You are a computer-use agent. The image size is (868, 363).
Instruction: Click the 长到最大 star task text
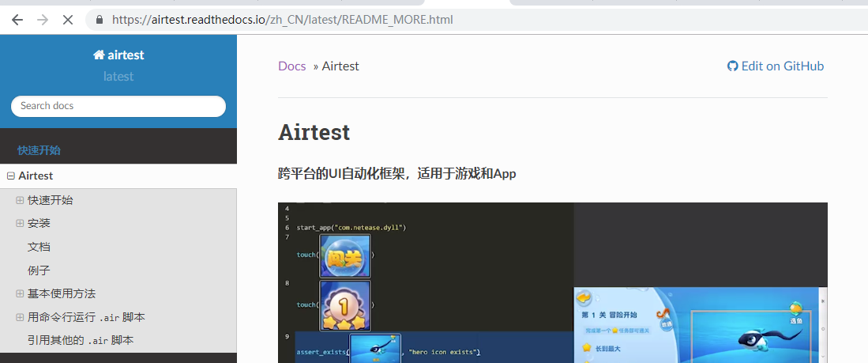[x=608, y=348]
